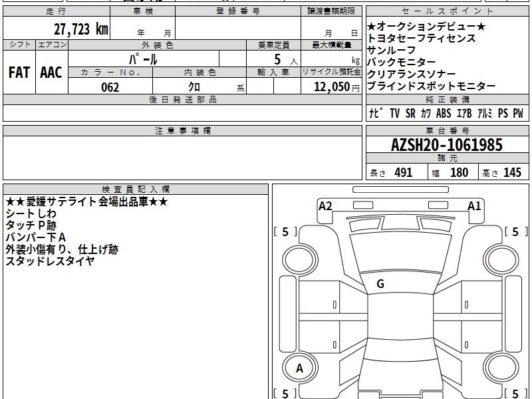Select the "PS" equipment code
The height and width of the screenshot is (399, 532).
[503, 113]
